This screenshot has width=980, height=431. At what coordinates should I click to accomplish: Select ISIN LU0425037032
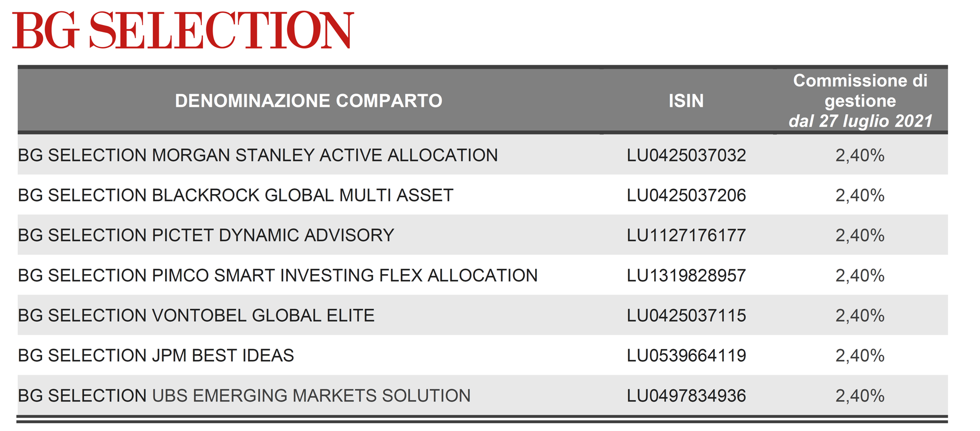tap(686, 155)
